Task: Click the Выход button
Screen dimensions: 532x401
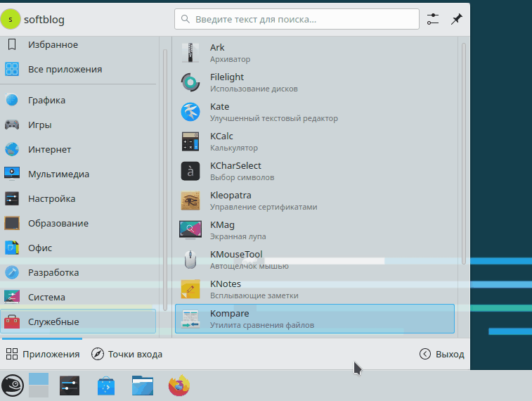Action: [442, 354]
